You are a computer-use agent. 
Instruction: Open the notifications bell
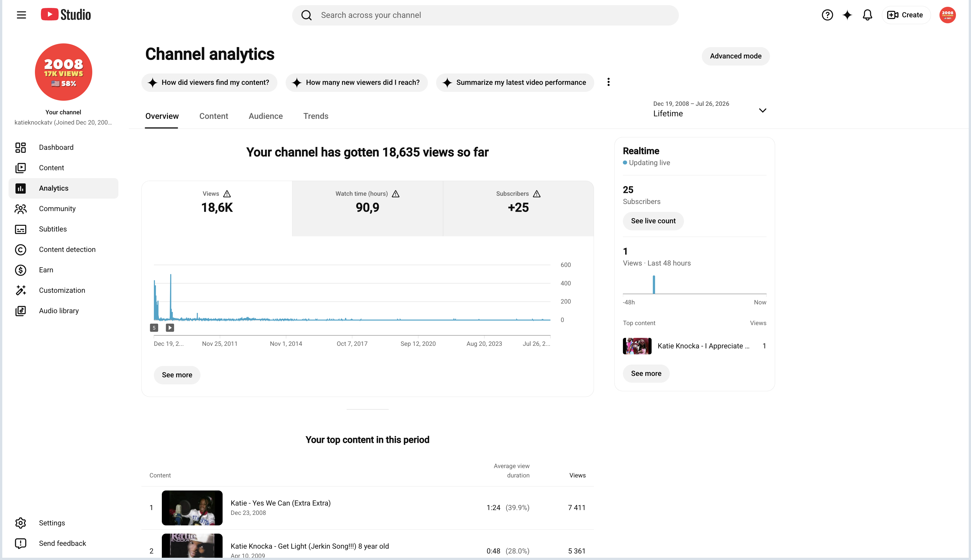(x=867, y=15)
